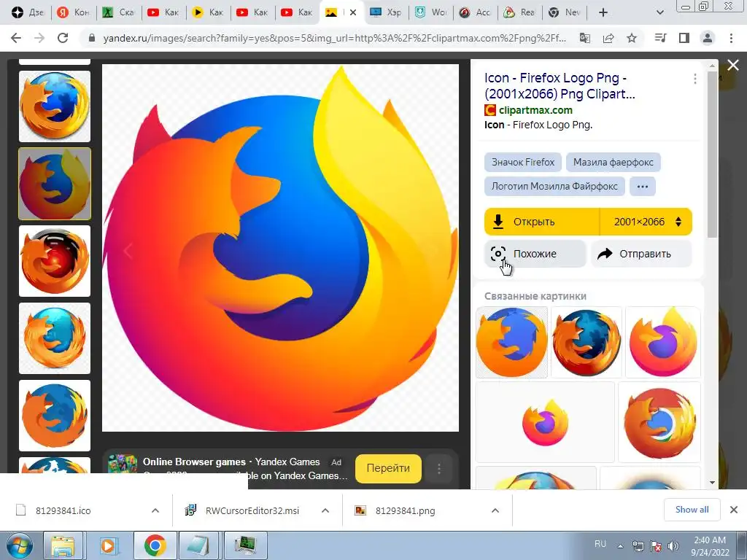Image resolution: width=747 pixels, height=560 pixels.
Task: Open the related image of the purple new Firefox logo
Action: [x=662, y=343]
